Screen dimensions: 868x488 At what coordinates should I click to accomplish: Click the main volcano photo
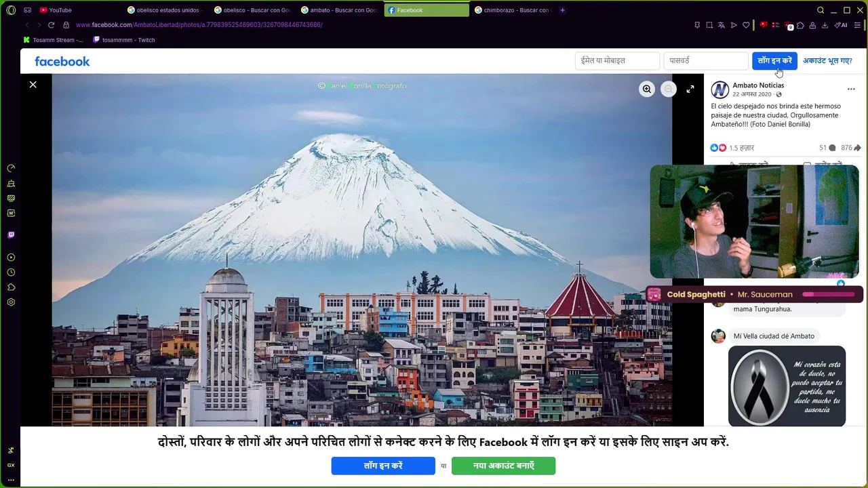[x=362, y=250]
